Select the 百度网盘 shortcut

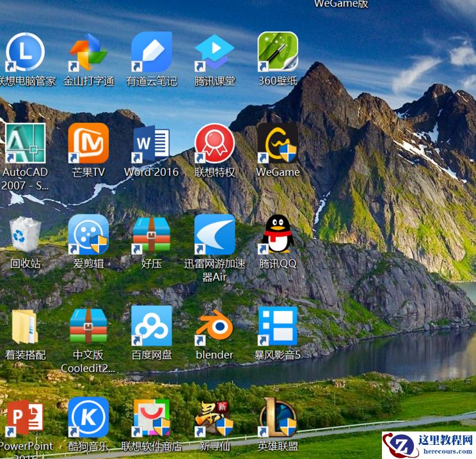152,326
